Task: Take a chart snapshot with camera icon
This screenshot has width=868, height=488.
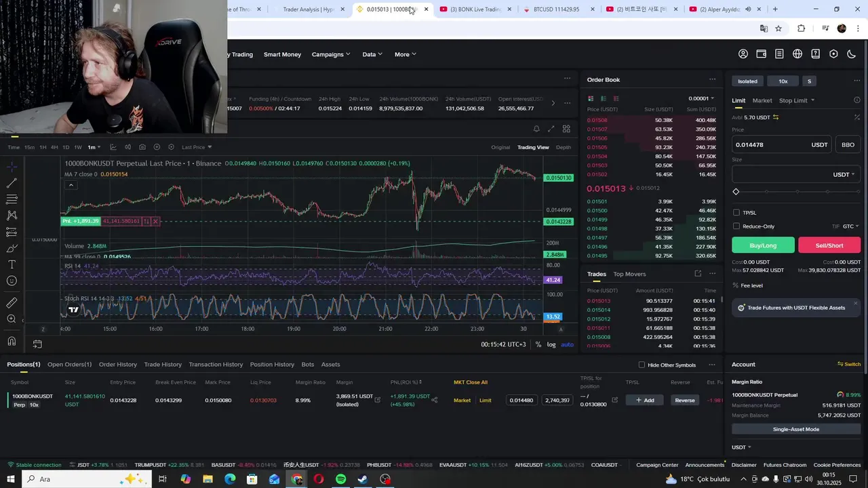Action: tap(142, 147)
